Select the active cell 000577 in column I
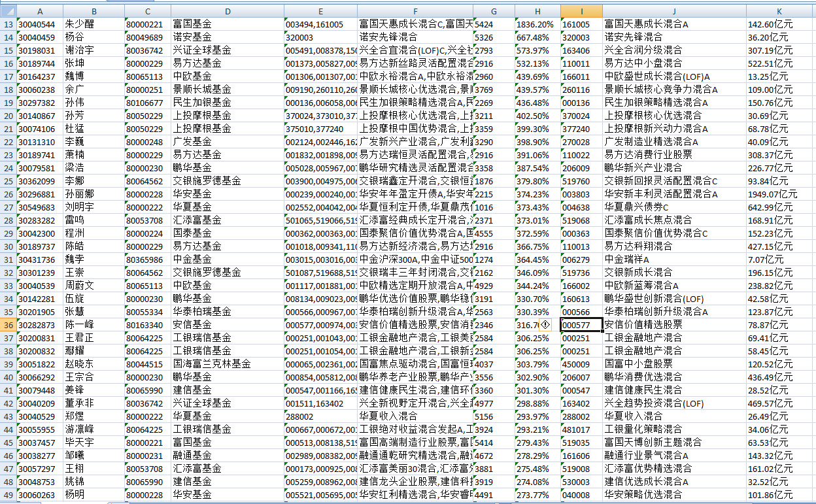The height and width of the screenshot is (504, 816). click(x=581, y=325)
